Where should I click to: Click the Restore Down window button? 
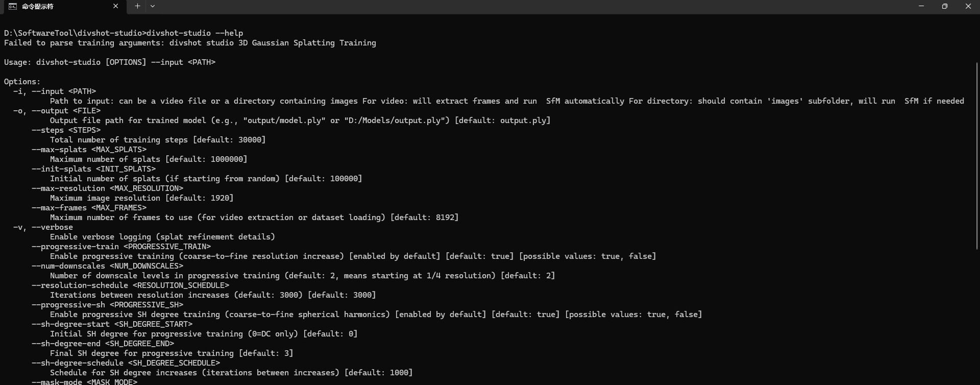[945, 6]
